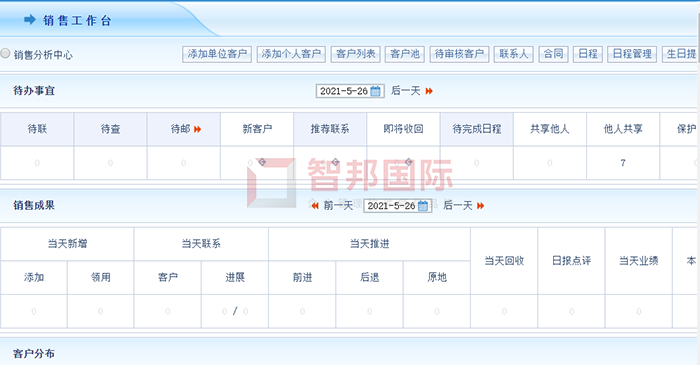Select the 共享他人 column header
This screenshot has width=700, height=365.
point(550,129)
